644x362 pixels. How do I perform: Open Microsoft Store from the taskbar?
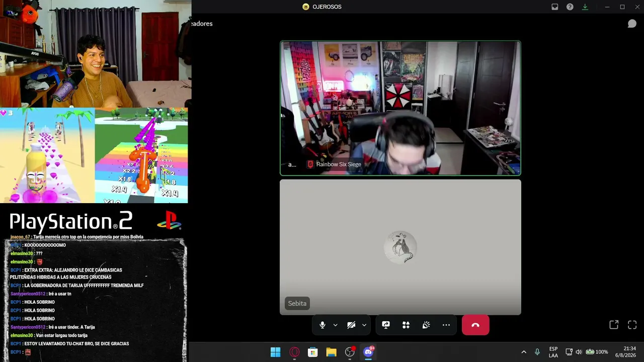click(x=313, y=352)
